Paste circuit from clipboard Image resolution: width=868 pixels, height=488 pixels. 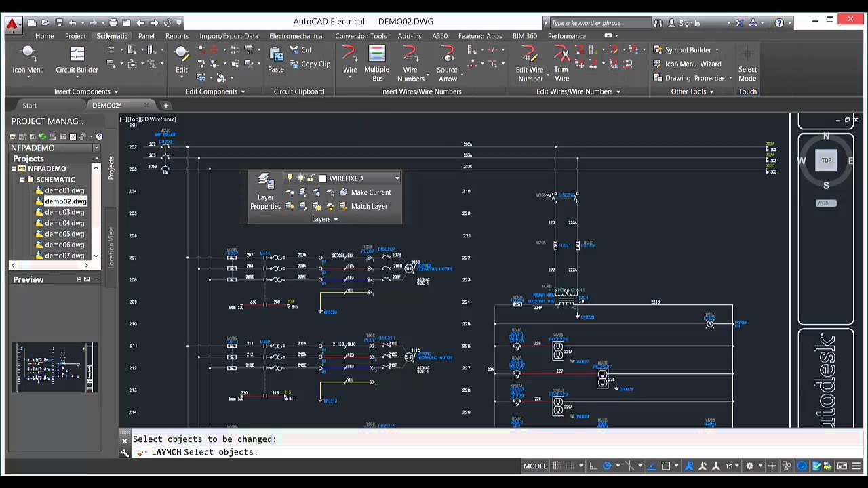pyautogui.click(x=276, y=60)
